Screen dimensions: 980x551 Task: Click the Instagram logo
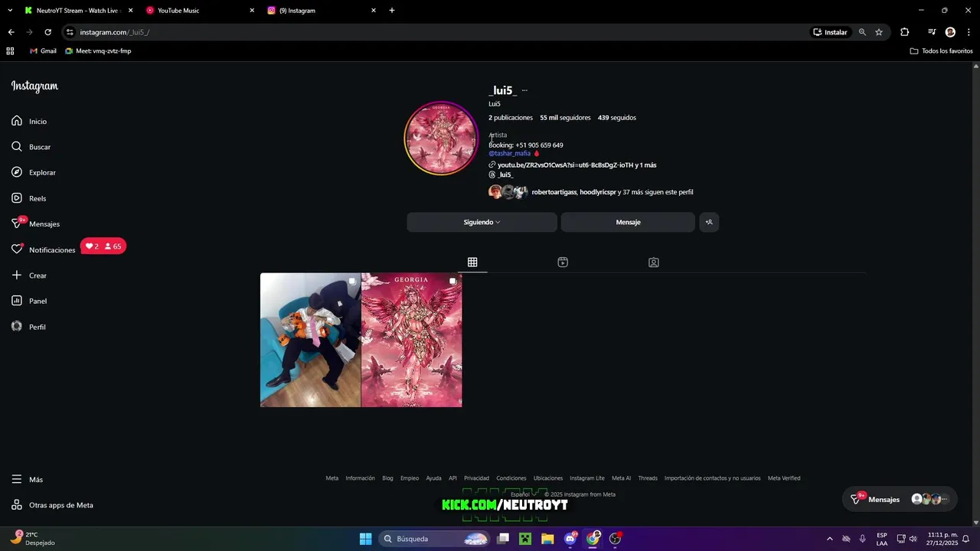(34, 86)
